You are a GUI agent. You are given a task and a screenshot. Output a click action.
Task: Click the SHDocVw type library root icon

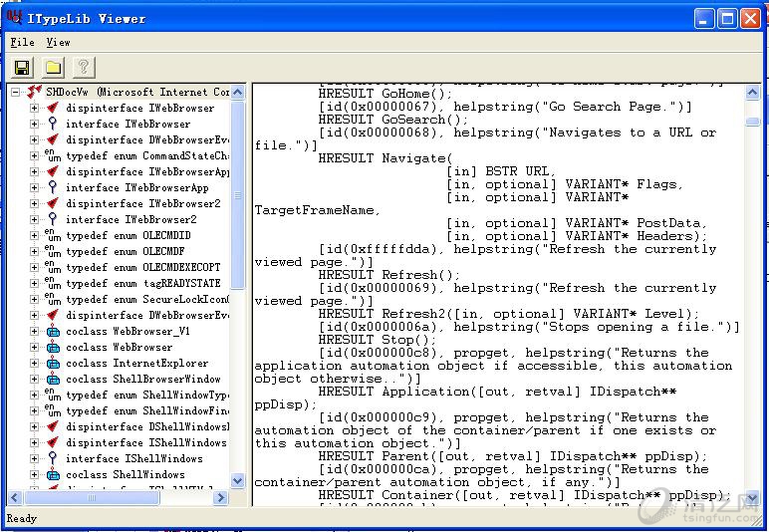34,93
